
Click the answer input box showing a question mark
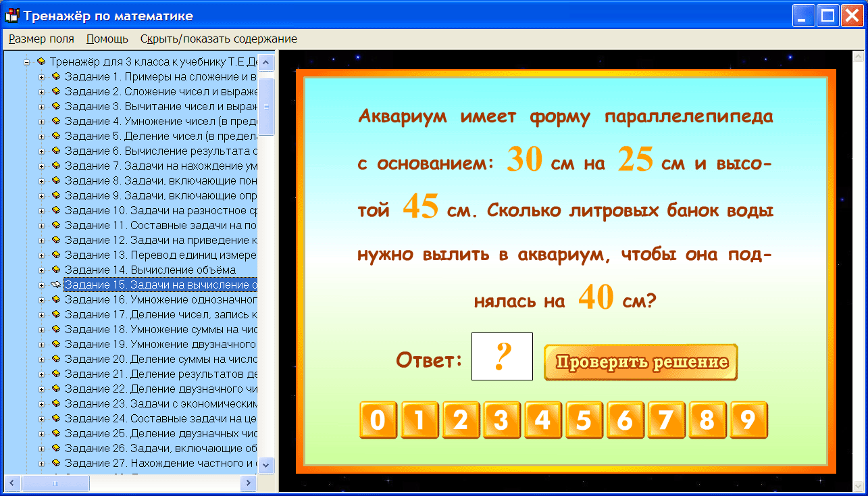pyautogui.click(x=502, y=356)
